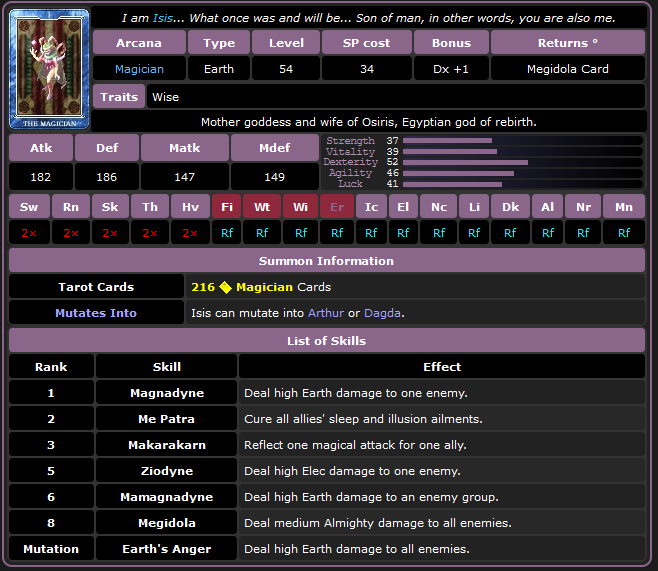Click the Rf value under Mn
The height and width of the screenshot is (571, 658).
[624, 232]
